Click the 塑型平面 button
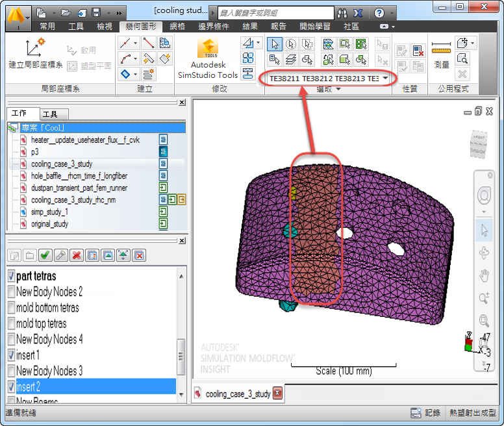The image size is (504, 426). click(x=90, y=66)
